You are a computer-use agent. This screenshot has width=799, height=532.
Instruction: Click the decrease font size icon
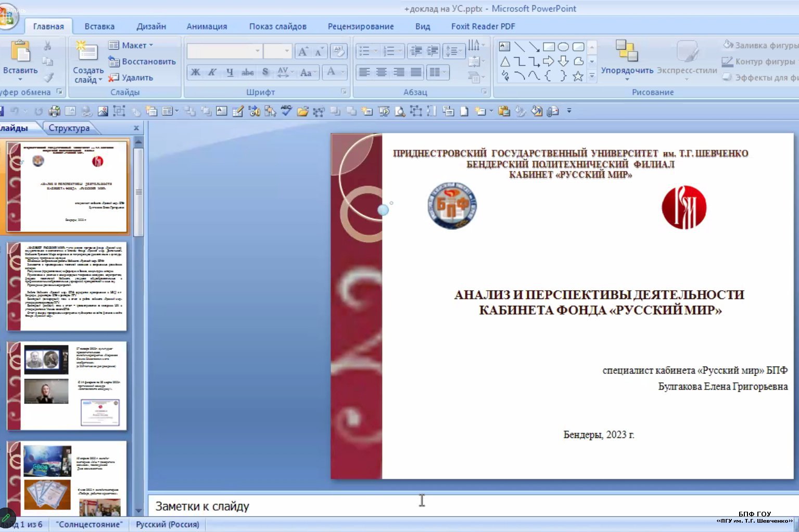pos(319,51)
